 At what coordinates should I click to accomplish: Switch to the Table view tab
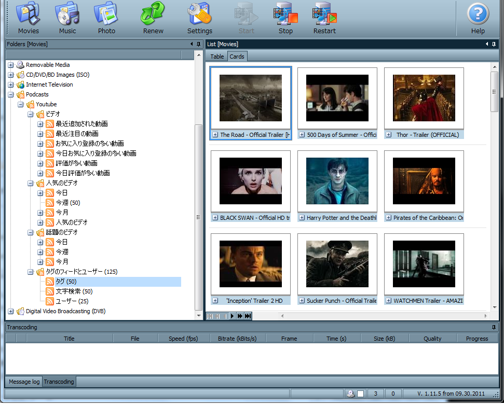tap(217, 57)
